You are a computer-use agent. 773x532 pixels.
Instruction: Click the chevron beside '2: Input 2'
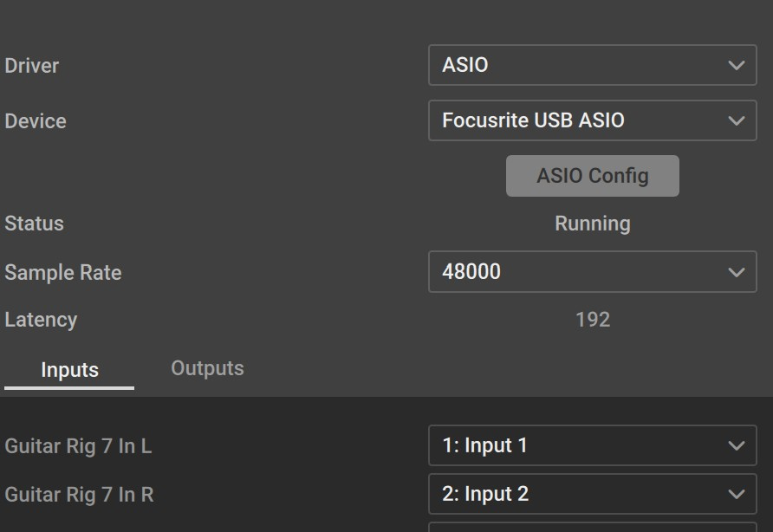point(737,495)
